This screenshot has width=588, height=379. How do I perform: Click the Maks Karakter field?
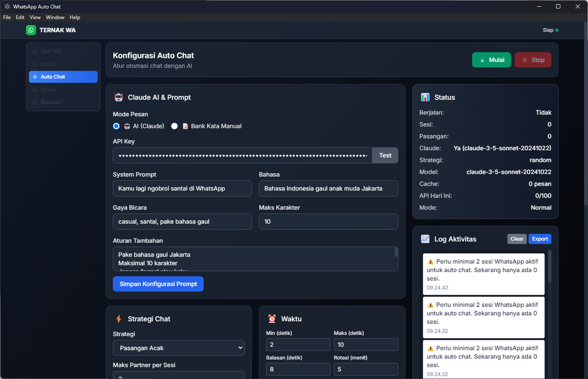[329, 221]
